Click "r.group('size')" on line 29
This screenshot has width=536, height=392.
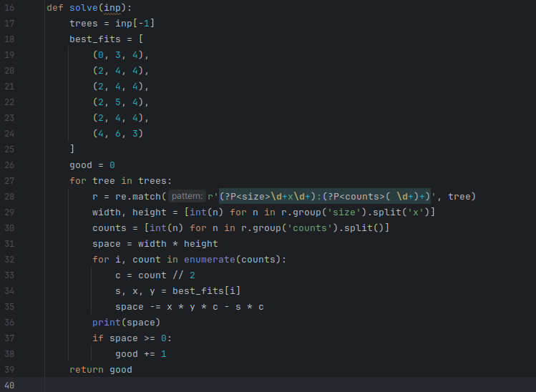point(323,212)
